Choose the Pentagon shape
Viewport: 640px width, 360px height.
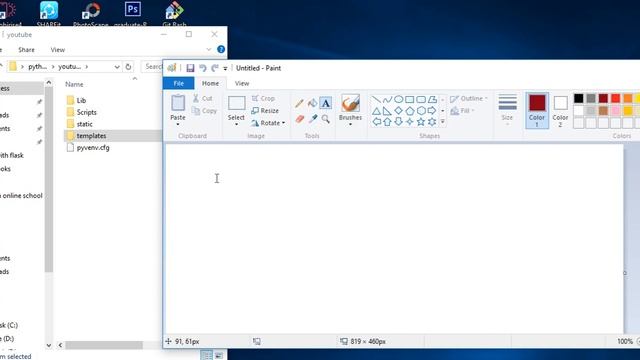click(x=409, y=111)
